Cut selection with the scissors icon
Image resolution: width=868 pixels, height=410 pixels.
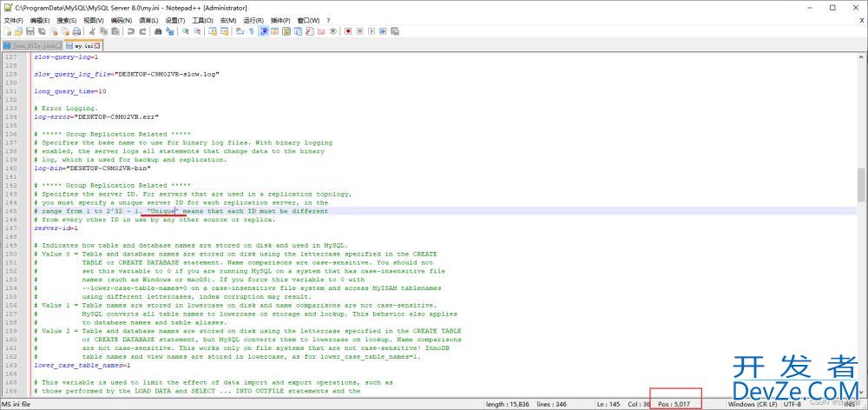(92, 31)
